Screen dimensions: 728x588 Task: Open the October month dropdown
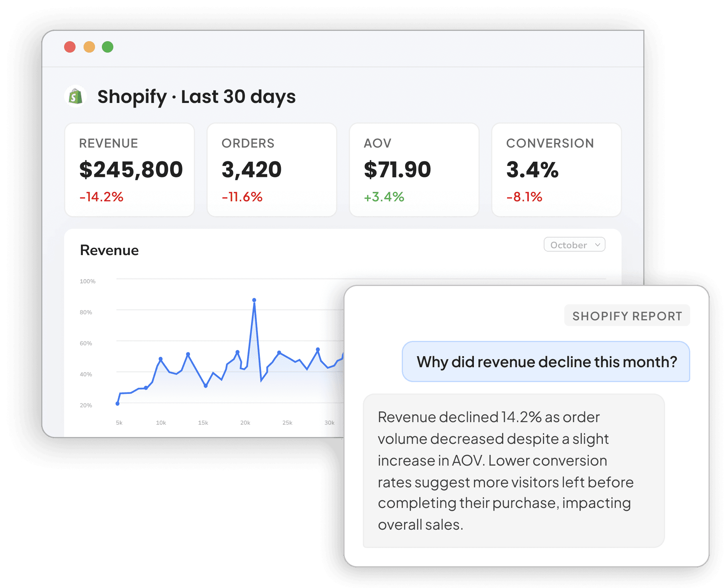point(574,245)
